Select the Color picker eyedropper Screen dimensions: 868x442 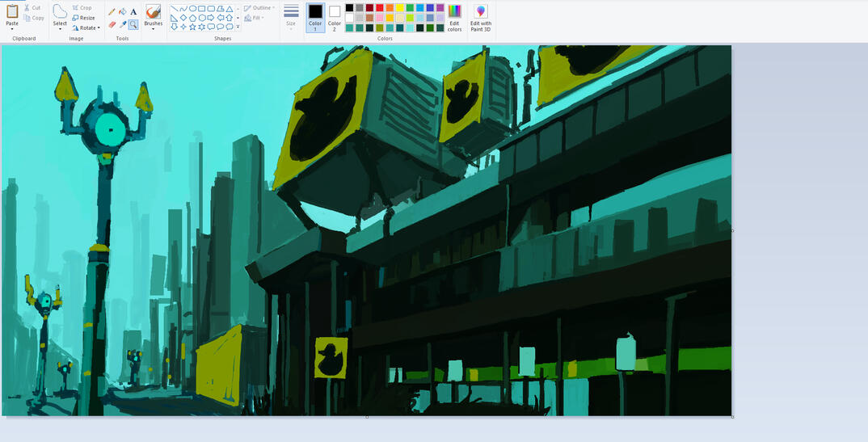tap(122, 24)
